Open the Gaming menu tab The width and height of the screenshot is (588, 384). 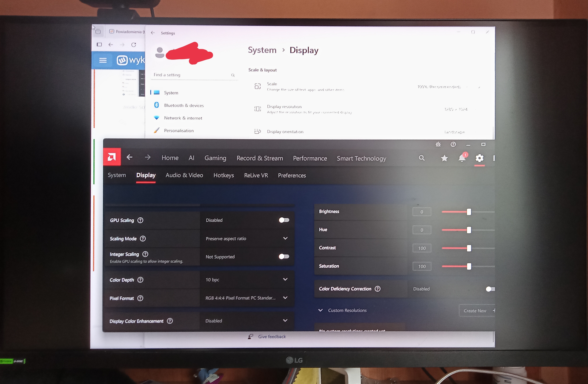tap(215, 158)
